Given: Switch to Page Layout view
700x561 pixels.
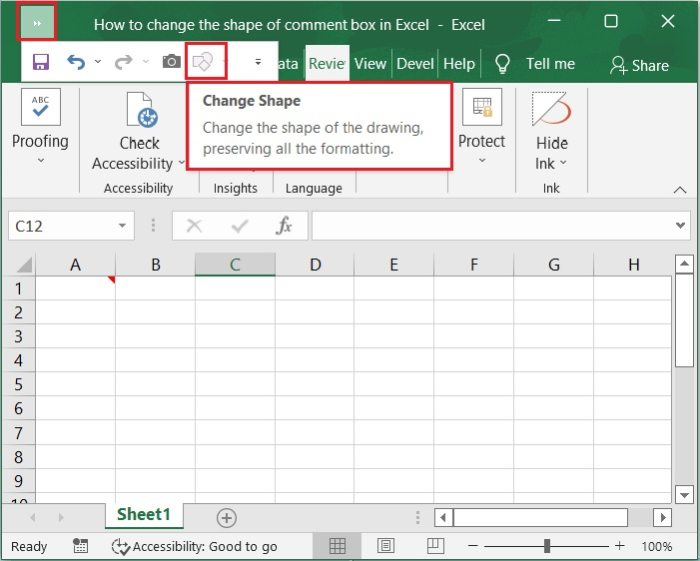Looking at the screenshot, I should (x=386, y=546).
